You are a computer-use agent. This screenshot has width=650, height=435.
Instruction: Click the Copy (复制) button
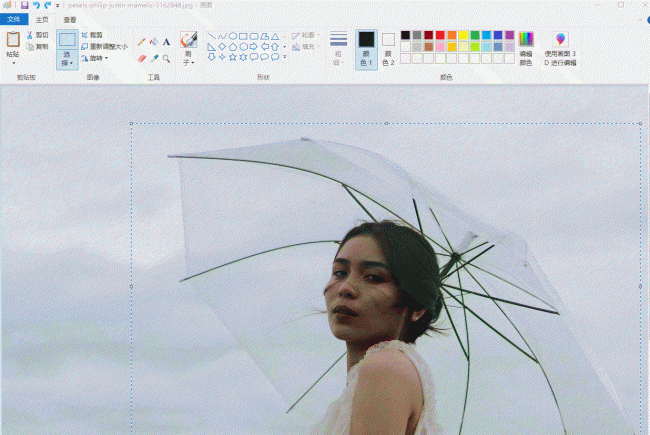(x=38, y=46)
